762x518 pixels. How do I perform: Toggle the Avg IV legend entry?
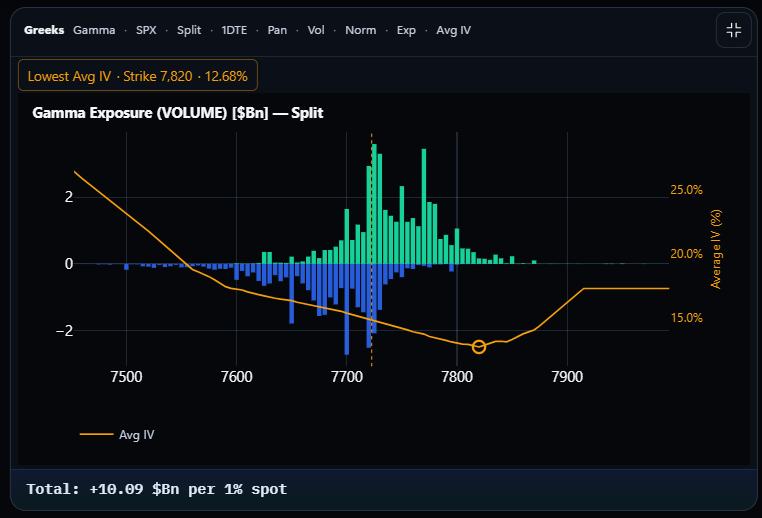117,434
